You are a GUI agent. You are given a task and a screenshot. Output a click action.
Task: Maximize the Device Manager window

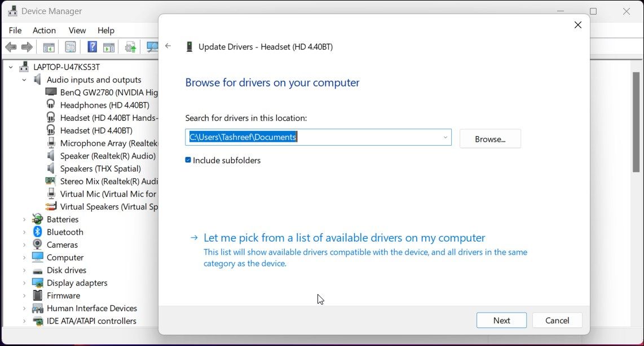[x=593, y=11]
